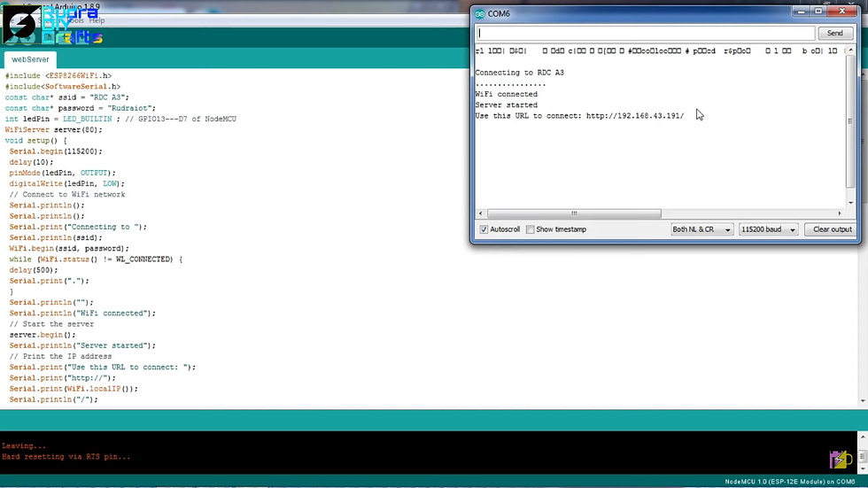Click the 'Serial.begin(115200);' code line

[x=56, y=151]
